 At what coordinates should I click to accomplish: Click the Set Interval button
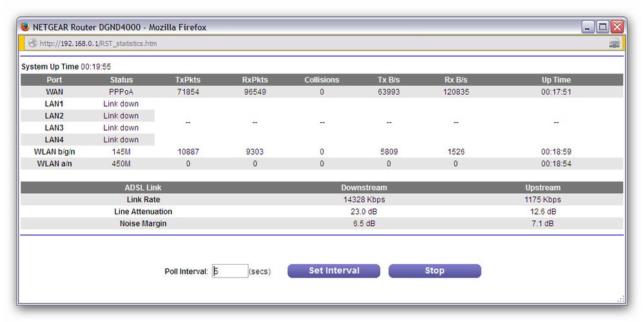333,270
